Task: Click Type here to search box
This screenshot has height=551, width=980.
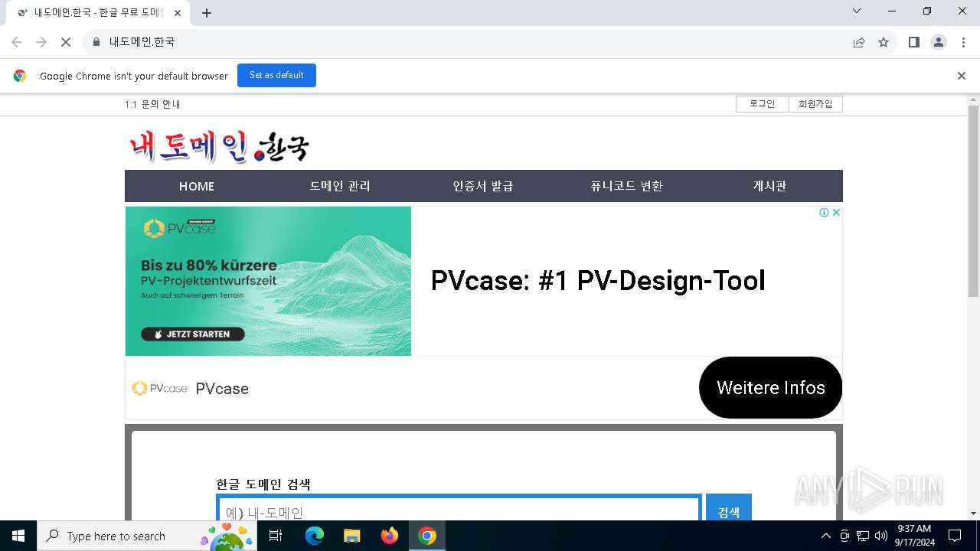Action: click(x=145, y=536)
